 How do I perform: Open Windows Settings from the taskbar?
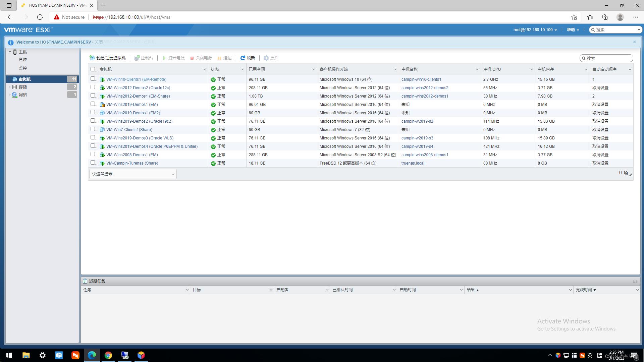(42, 355)
